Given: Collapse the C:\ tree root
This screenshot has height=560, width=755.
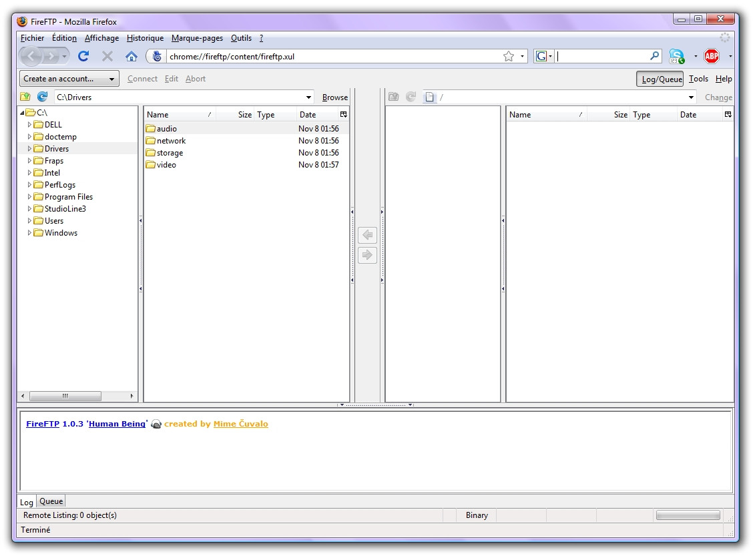Looking at the screenshot, I should click(x=22, y=113).
